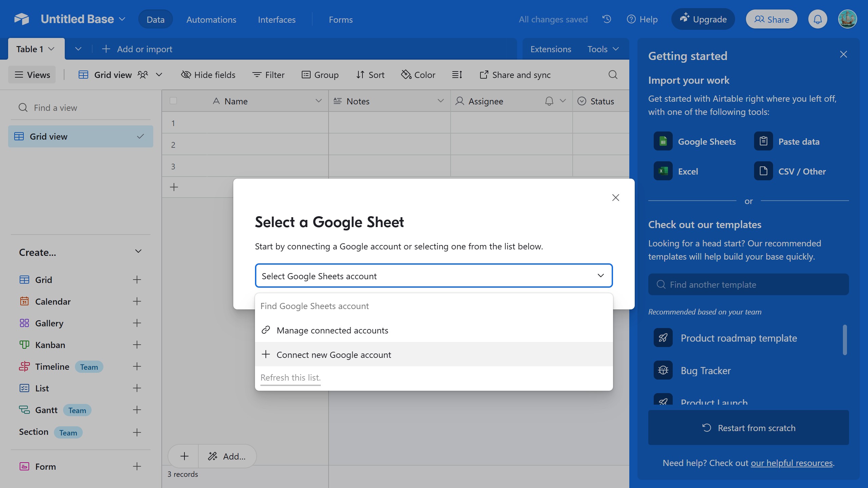The width and height of the screenshot is (868, 488).
Task: Open the table list chevron next to Table 1
Action: [x=78, y=49]
